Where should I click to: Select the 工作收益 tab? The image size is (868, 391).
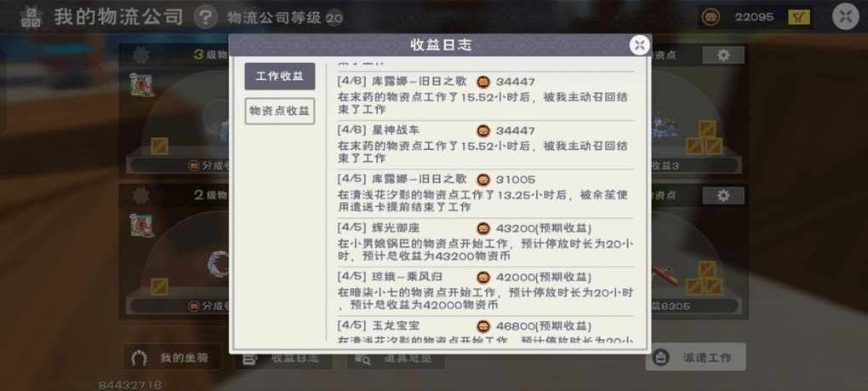(280, 77)
